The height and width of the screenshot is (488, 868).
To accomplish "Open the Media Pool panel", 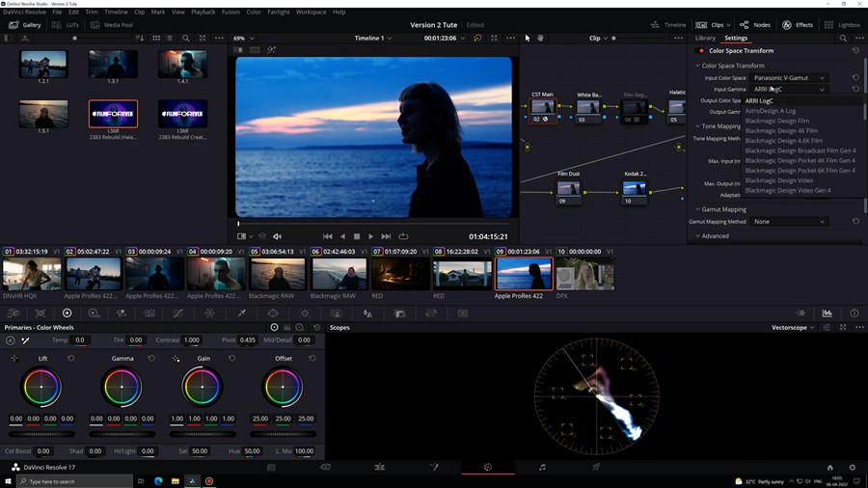I will [x=111, y=25].
